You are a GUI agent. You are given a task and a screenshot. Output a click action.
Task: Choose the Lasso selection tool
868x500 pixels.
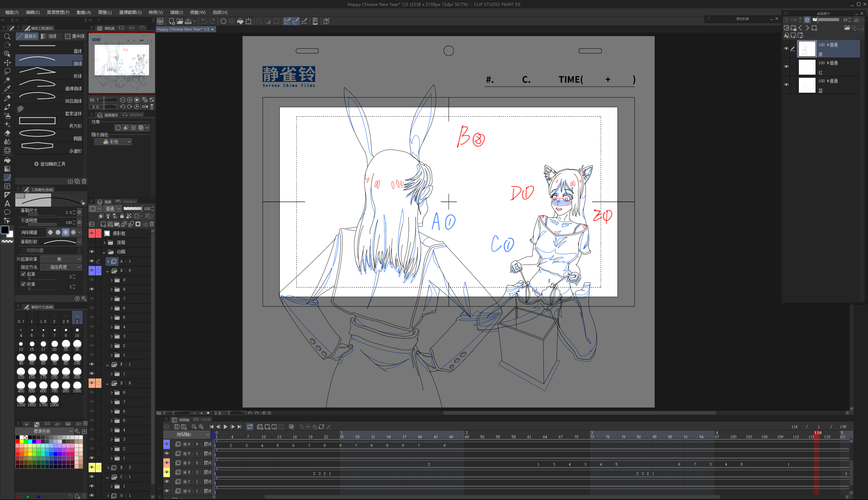7,71
